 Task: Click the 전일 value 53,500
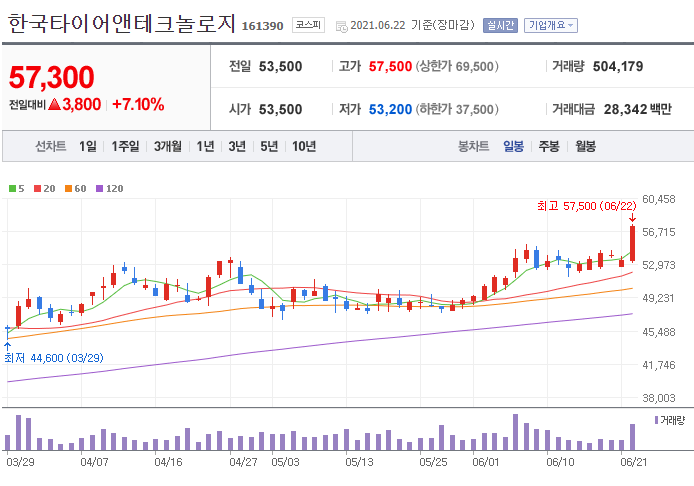[x=280, y=66]
